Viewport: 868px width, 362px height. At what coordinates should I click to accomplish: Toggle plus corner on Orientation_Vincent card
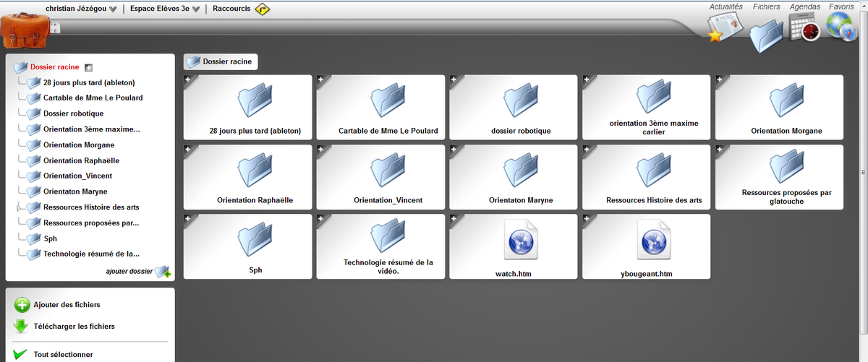pyautogui.click(x=322, y=150)
